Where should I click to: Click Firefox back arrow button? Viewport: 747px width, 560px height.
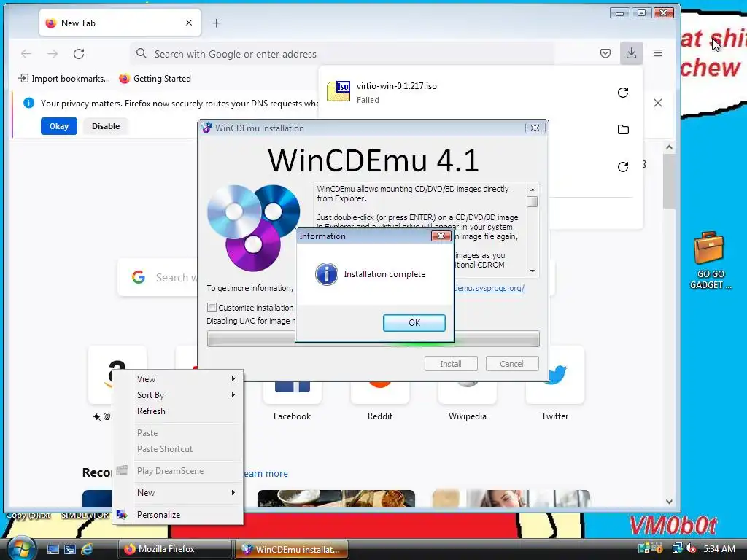[26, 54]
